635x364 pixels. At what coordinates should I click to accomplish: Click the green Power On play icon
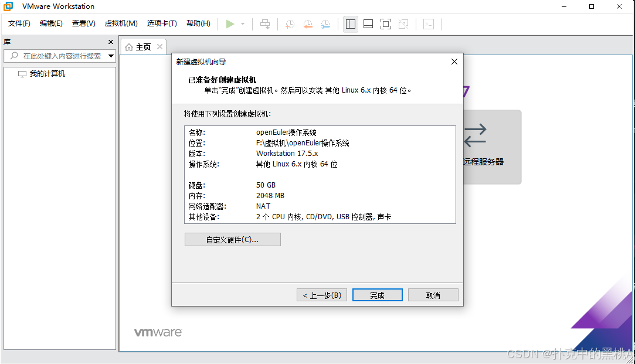click(230, 24)
